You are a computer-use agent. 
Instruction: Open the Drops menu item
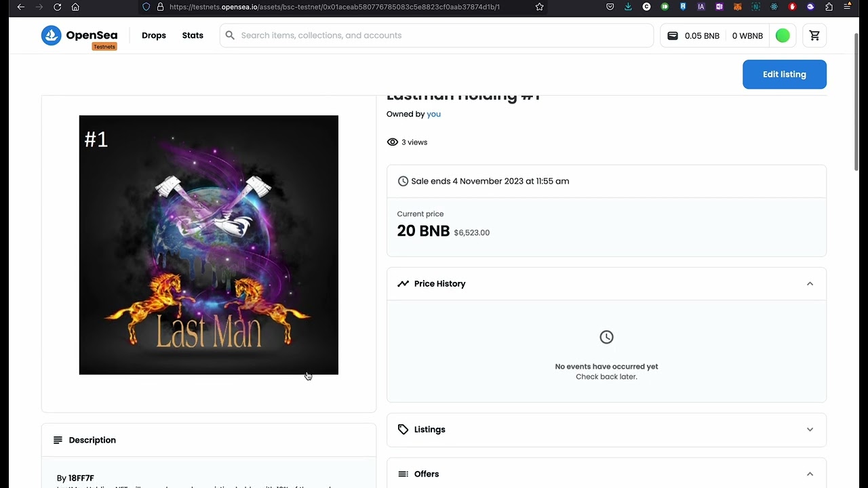(x=154, y=35)
